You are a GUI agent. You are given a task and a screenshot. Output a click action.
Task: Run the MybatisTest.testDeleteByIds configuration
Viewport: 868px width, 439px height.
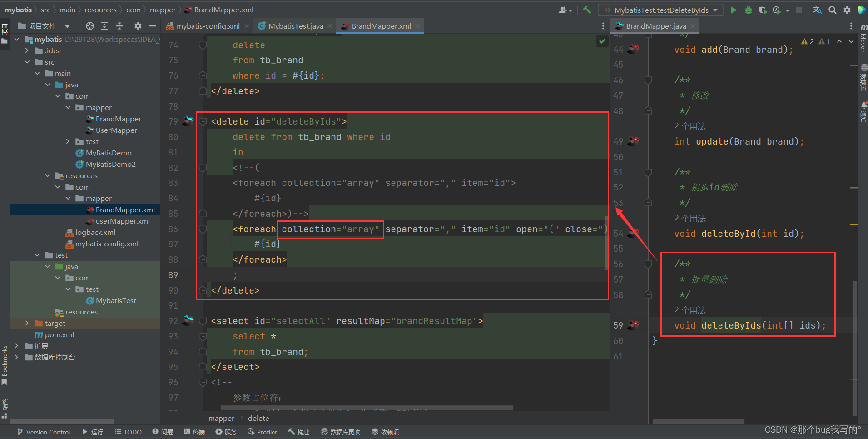click(x=734, y=10)
